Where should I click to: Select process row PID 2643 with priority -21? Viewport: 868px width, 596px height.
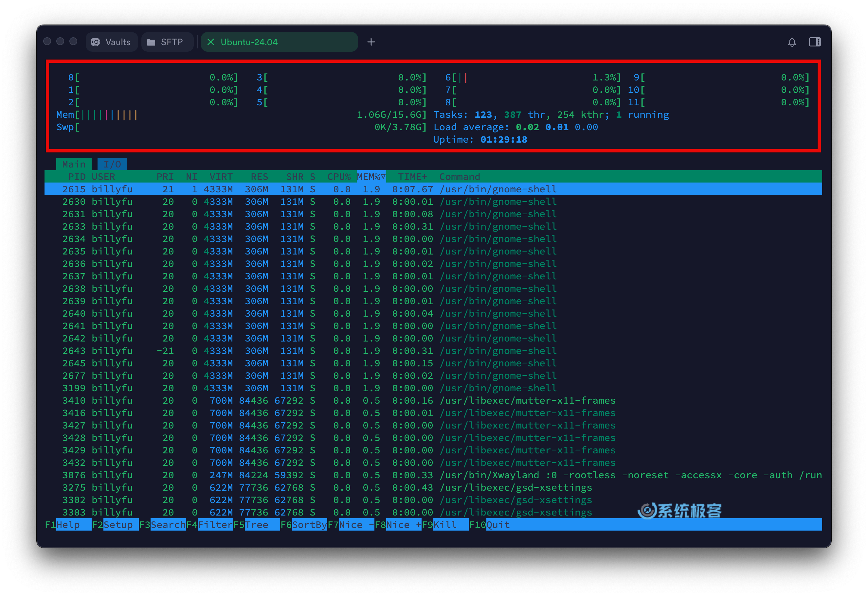click(x=433, y=351)
